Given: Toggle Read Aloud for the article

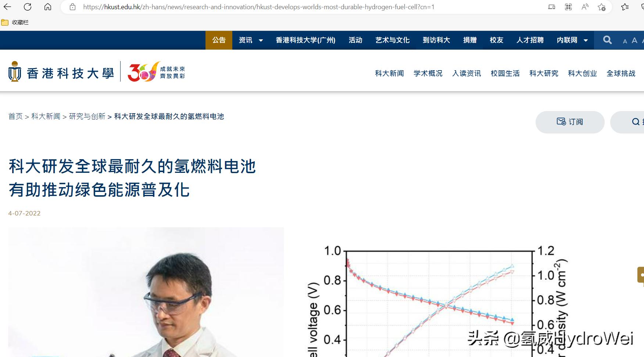Looking at the screenshot, I should (x=584, y=7).
